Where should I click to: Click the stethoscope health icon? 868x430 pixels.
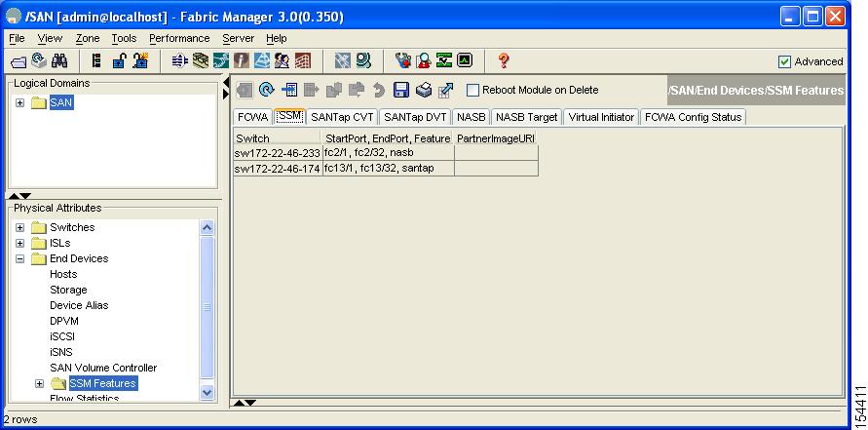pyautogui.click(x=403, y=60)
